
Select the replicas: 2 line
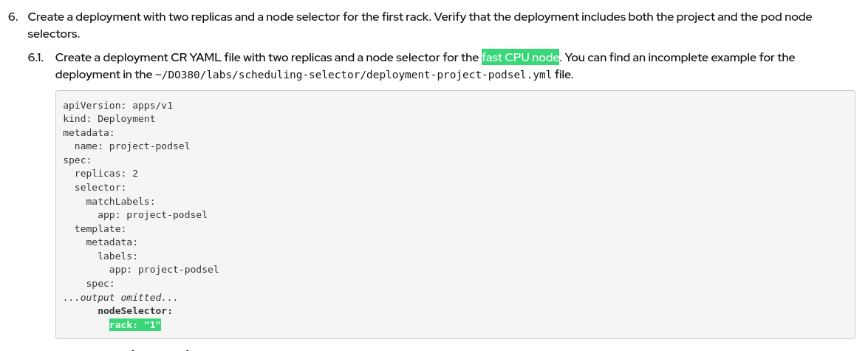pos(106,174)
